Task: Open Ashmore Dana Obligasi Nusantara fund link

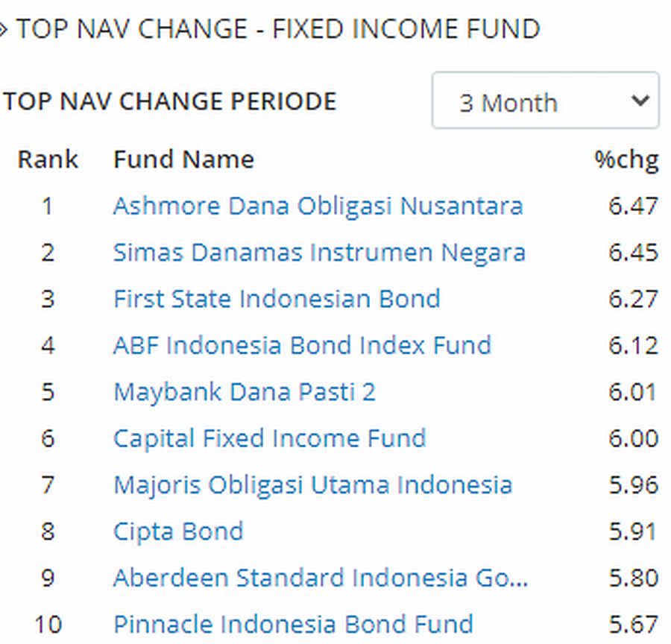Action: [x=318, y=206]
